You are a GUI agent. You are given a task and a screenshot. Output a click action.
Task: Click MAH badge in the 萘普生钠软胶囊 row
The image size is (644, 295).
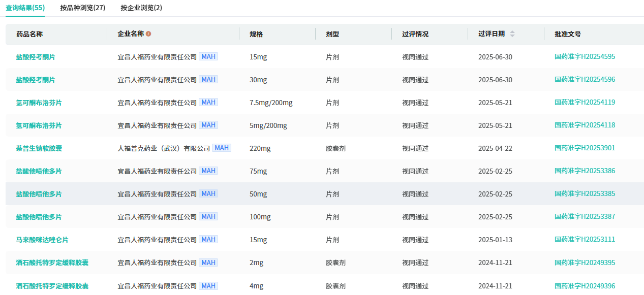tap(221, 148)
